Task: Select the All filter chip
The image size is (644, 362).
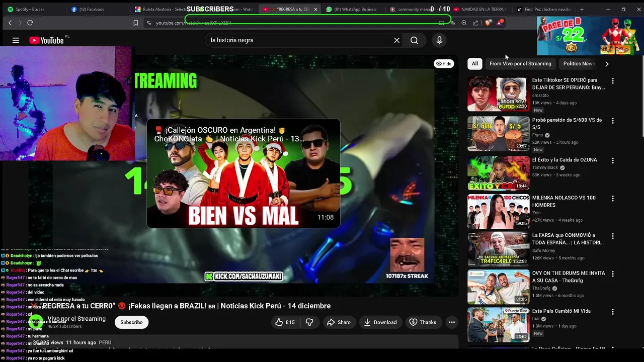Action: 474,64
